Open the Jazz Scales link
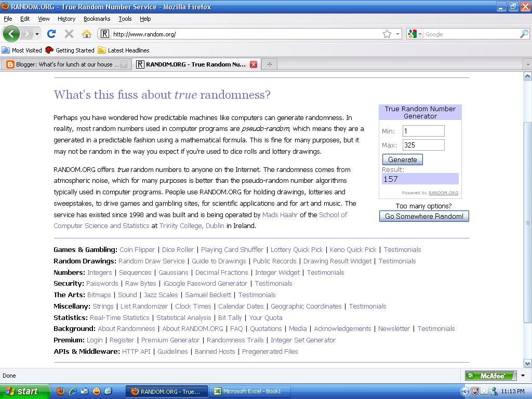Screen dimensions: 532x399 click(x=161, y=295)
